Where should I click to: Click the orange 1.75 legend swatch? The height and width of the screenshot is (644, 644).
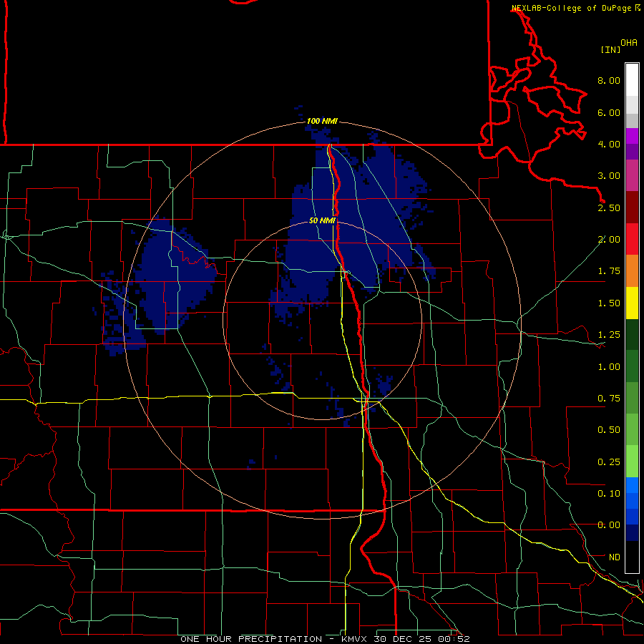click(x=632, y=271)
